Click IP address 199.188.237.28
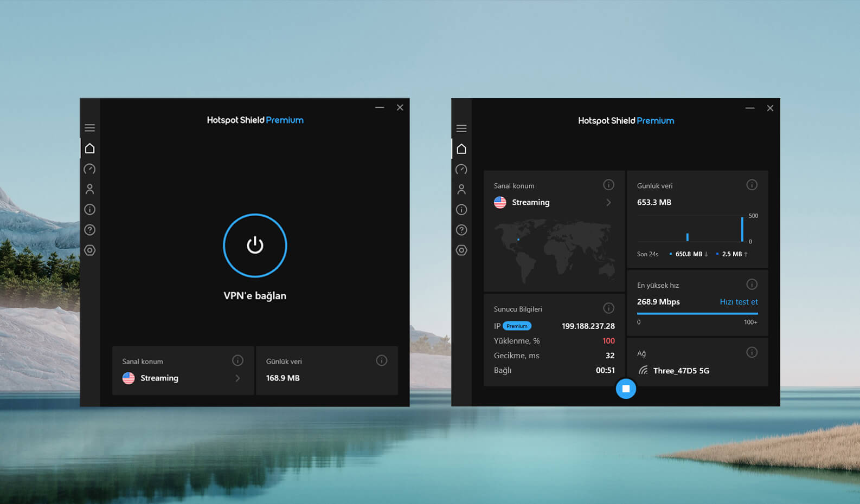 (x=588, y=326)
